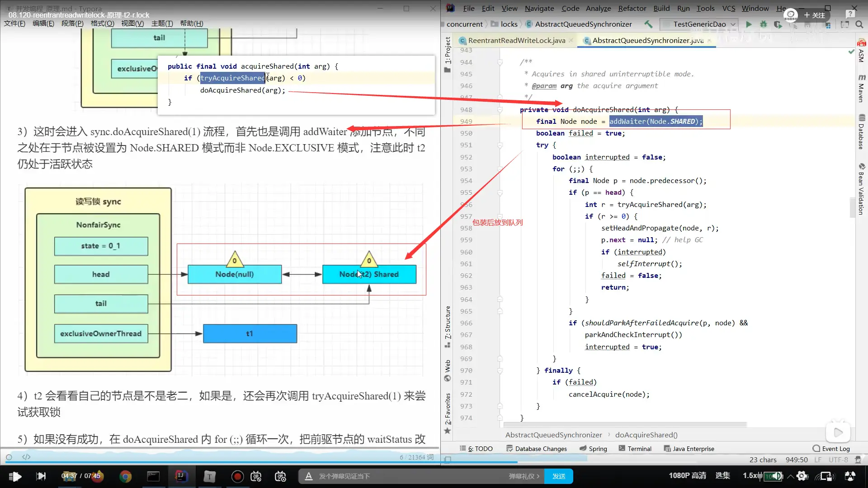Close the ReentrantReadWriteLock.java tab

(571, 40)
